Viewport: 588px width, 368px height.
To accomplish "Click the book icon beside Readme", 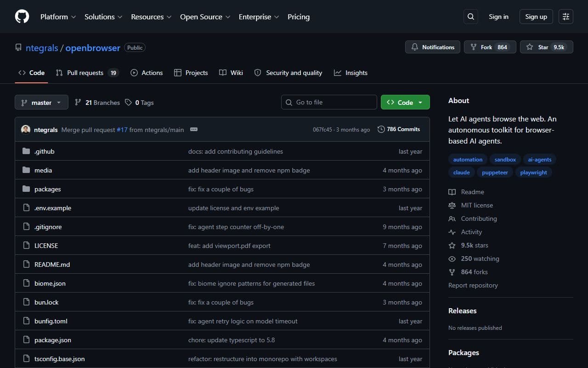I will [x=452, y=192].
